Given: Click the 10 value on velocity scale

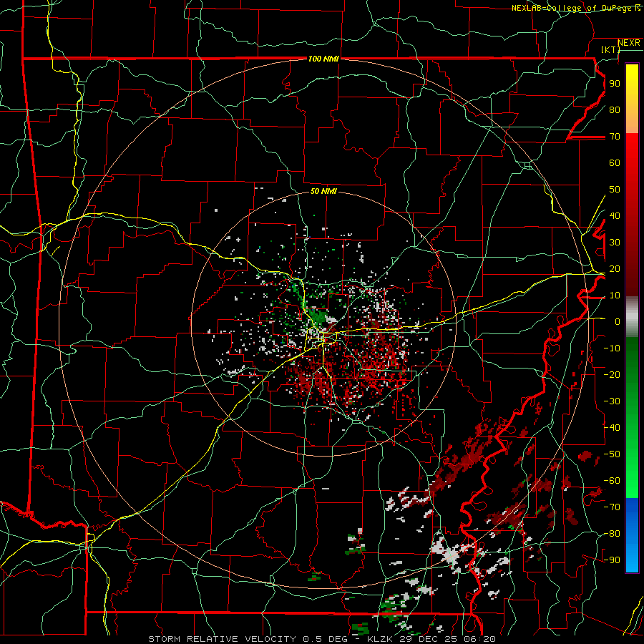Looking at the screenshot, I should click(x=615, y=296).
